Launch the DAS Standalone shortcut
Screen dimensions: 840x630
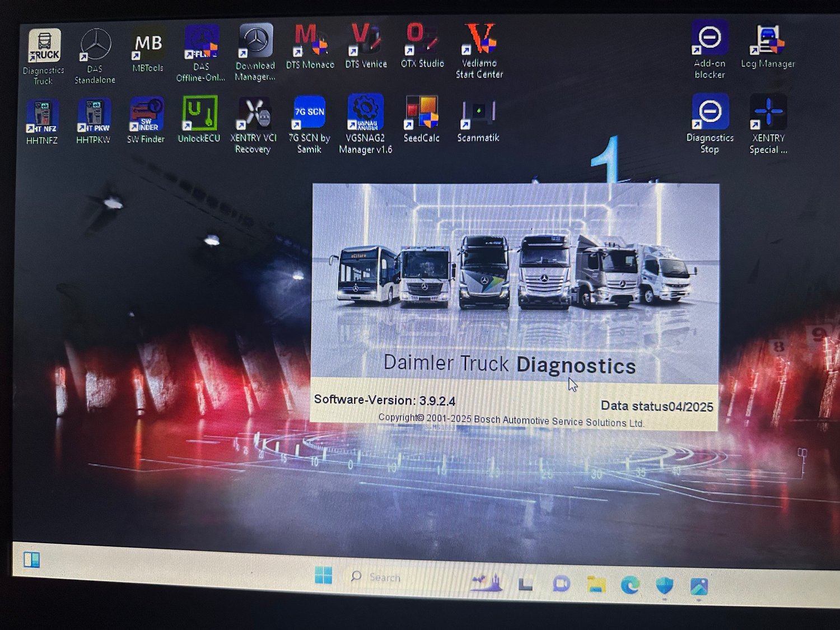click(x=95, y=55)
